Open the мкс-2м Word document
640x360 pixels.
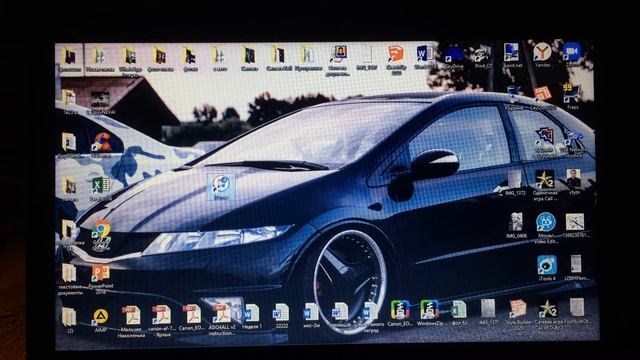pos(311,315)
